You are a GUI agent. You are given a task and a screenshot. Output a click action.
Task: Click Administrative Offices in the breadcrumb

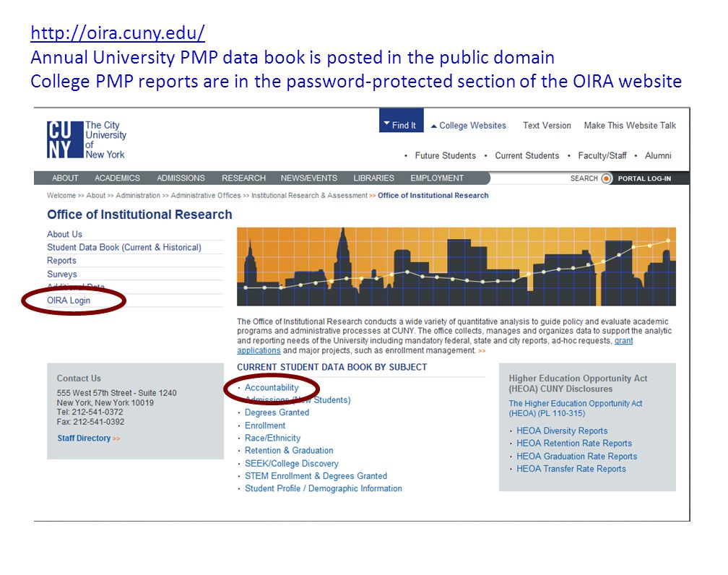click(206, 196)
